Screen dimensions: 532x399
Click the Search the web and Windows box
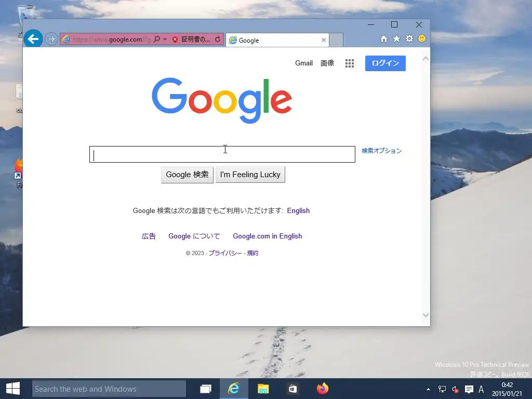tap(109, 389)
